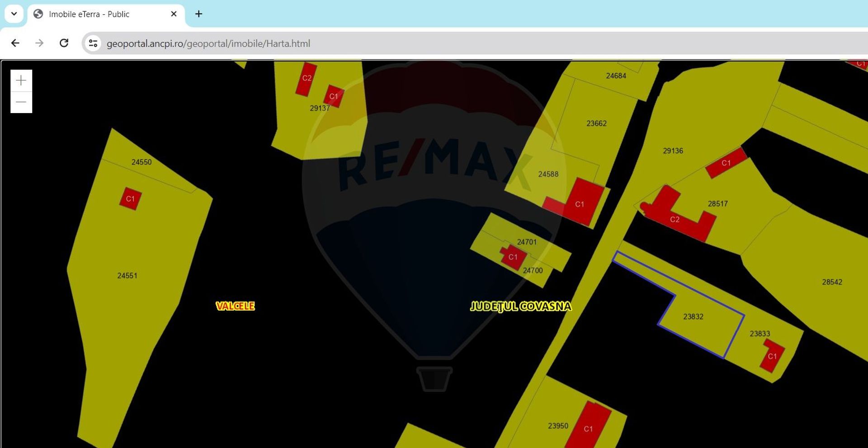
Task: Go back to previous page
Action: point(15,43)
